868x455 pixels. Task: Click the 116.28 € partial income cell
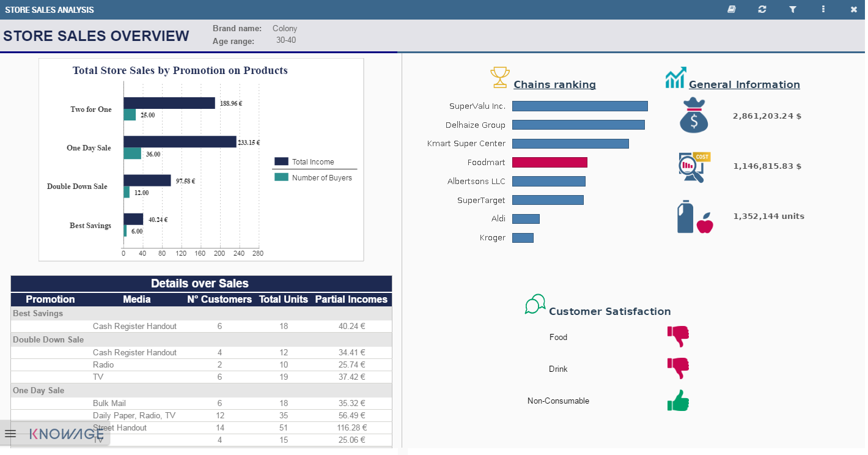pyautogui.click(x=351, y=427)
